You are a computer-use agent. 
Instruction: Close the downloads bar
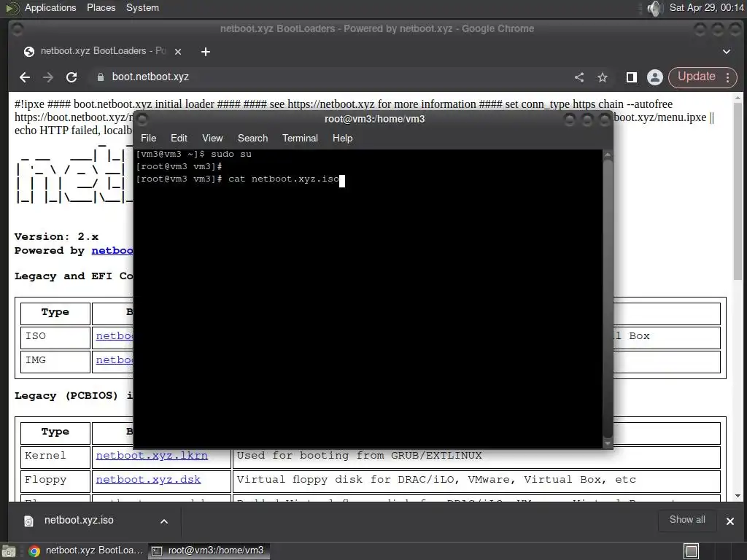pyautogui.click(x=729, y=521)
